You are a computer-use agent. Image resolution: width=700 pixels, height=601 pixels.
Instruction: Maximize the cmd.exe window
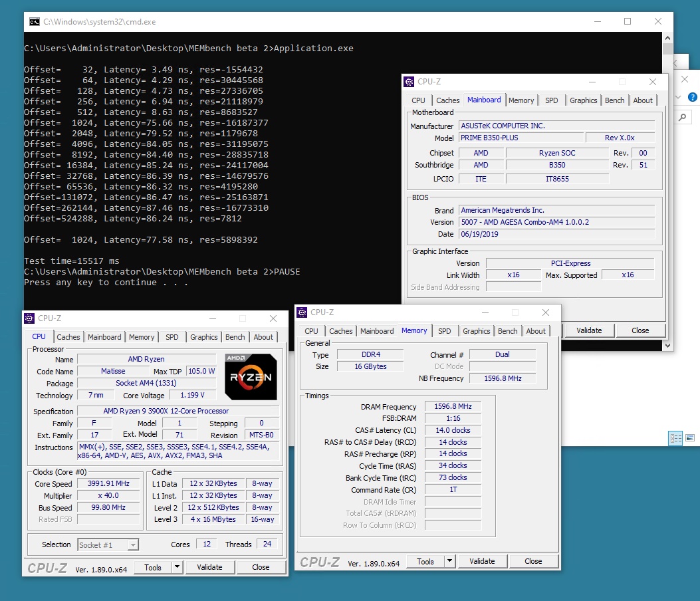[x=628, y=21]
